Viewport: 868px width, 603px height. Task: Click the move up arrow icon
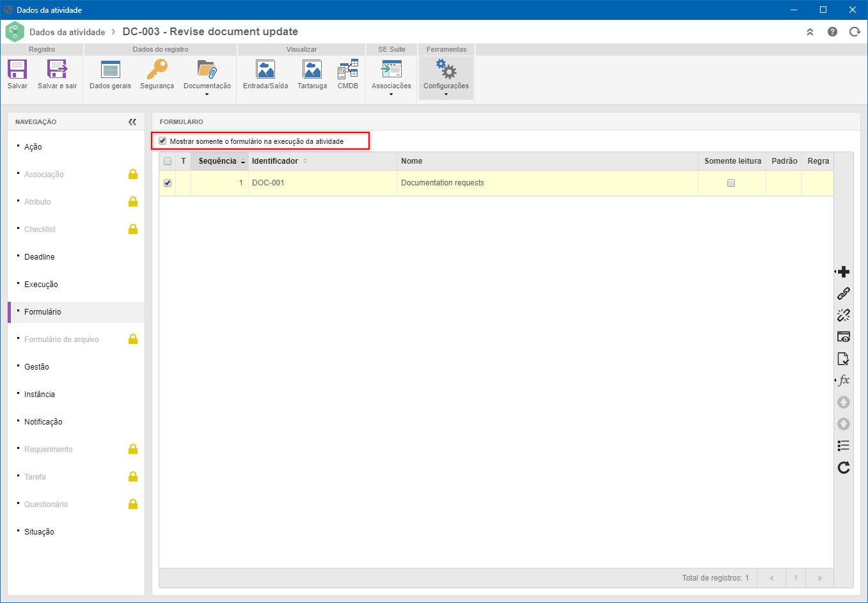844,402
